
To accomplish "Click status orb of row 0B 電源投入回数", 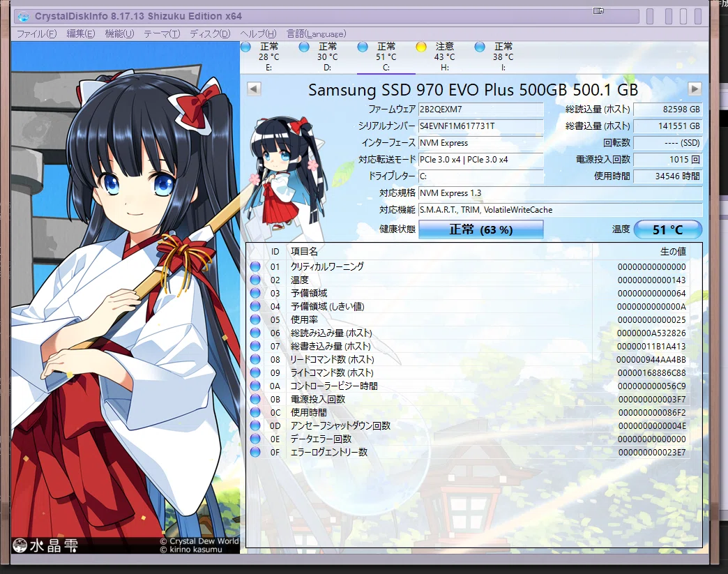I will coord(255,399).
